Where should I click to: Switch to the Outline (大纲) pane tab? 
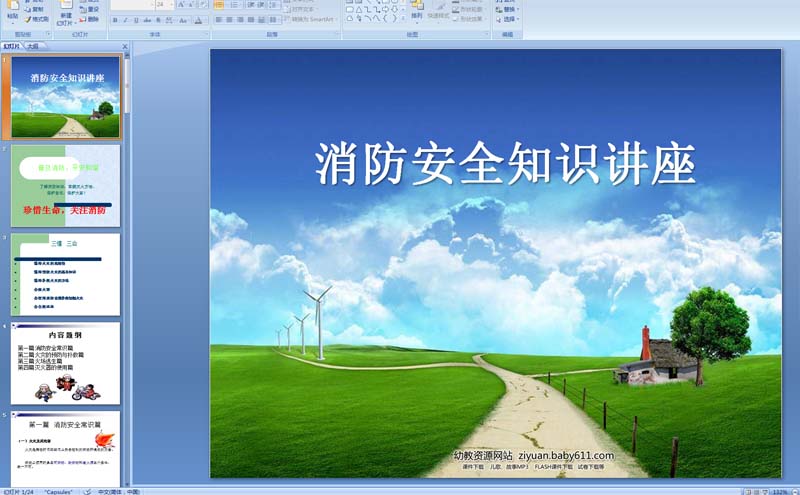33,46
